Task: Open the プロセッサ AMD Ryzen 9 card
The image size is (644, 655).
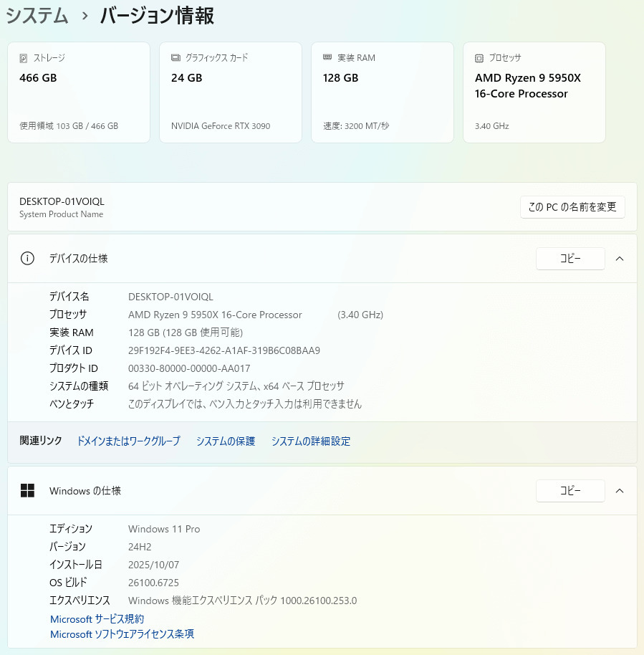Action: pos(534,92)
